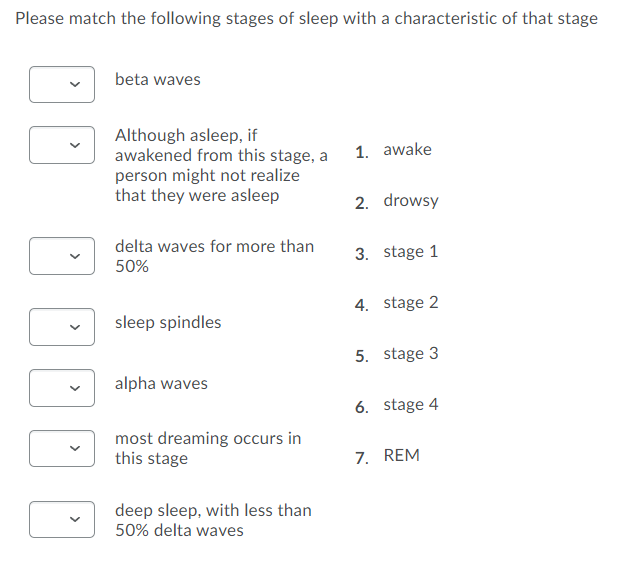This screenshot has width=640, height=568.
Task: Click 'delta waves for more than 50%' text
Action: coord(214,256)
